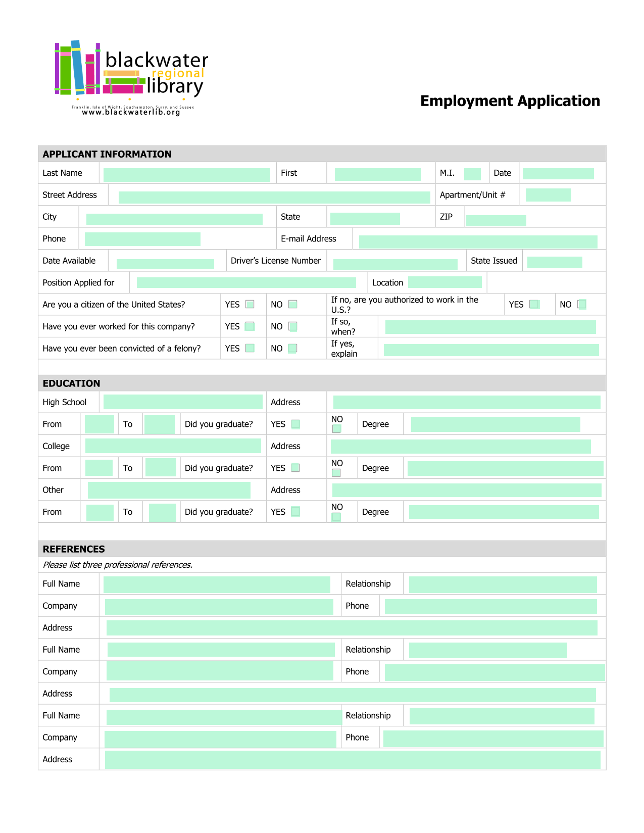
Task: Click the College To field
Action: click(x=161, y=468)
